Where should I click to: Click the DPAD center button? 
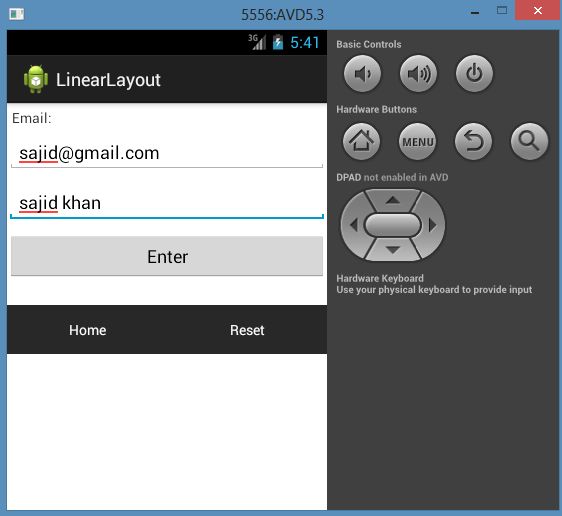coord(393,225)
